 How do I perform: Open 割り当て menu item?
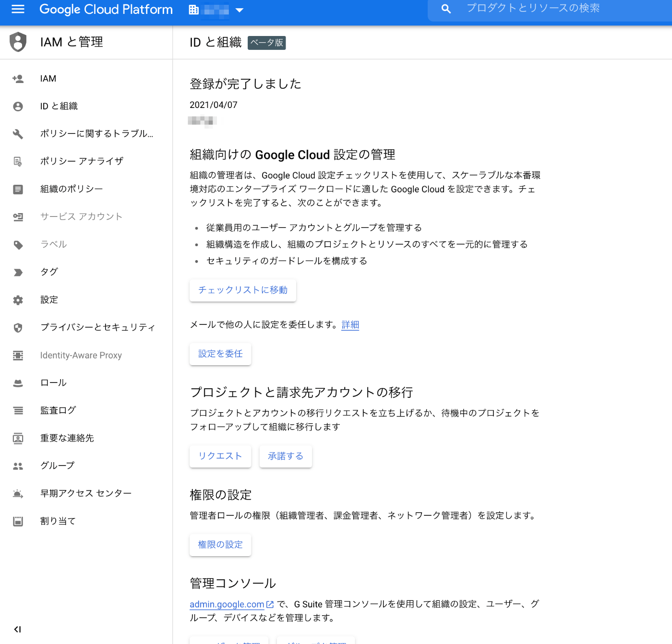(86, 521)
